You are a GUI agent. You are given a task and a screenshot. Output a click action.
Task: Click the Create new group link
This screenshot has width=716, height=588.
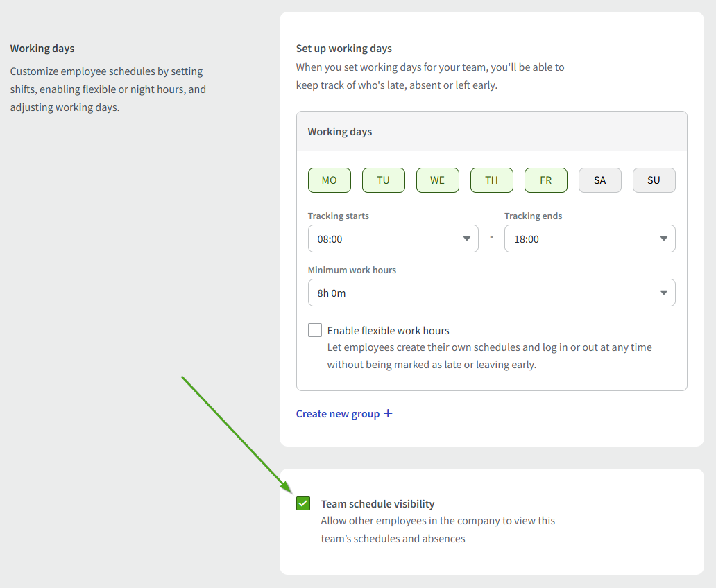pyautogui.click(x=338, y=414)
